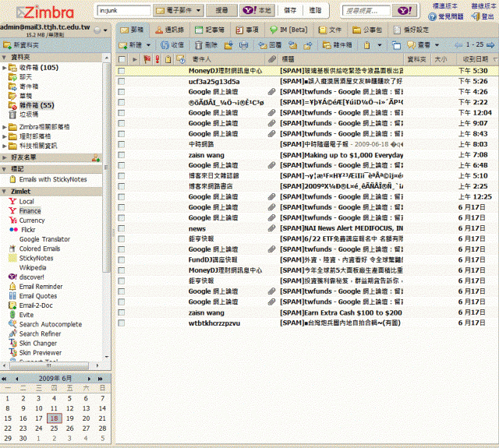Open the StickyNotes zimlet
The image size is (499, 448).
click(x=31, y=258)
